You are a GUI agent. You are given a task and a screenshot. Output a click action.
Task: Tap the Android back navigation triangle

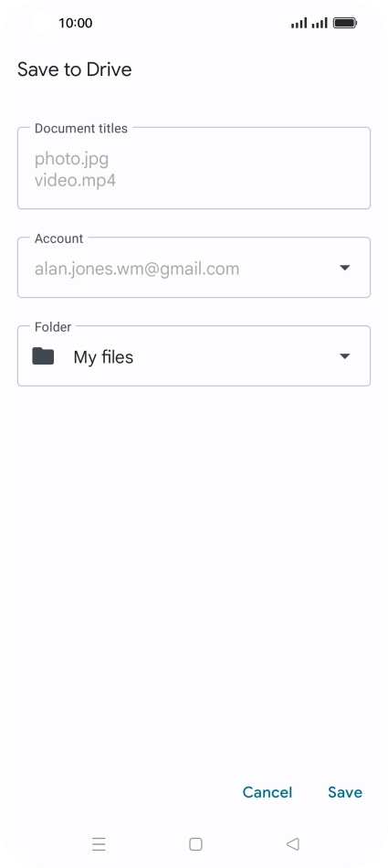coord(292,843)
